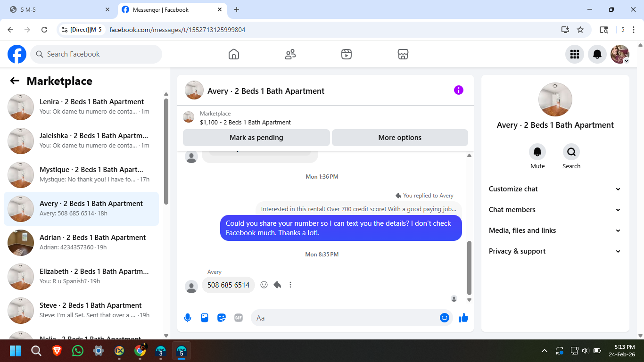Open emoji picker in message box
This screenshot has width=644, height=362.
(x=445, y=318)
